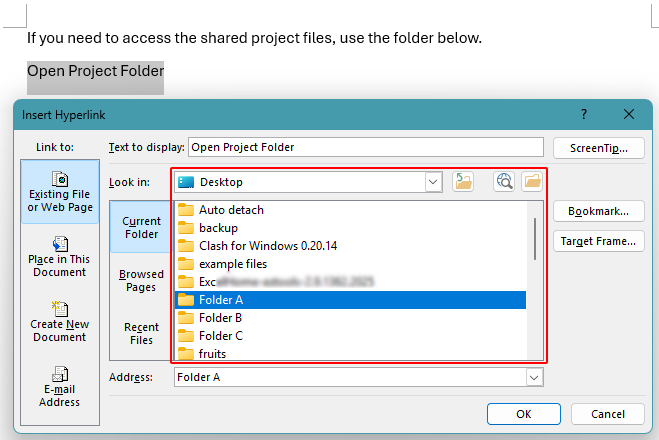Image resolution: width=659 pixels, height=440 pixels.
Task: Expand the Address dropdown arrow
Action: [x=534, y=377]
